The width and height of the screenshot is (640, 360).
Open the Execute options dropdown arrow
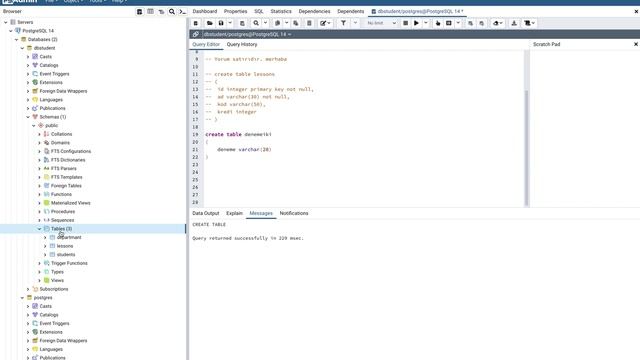pyautogui.click(x=426, y=23)
